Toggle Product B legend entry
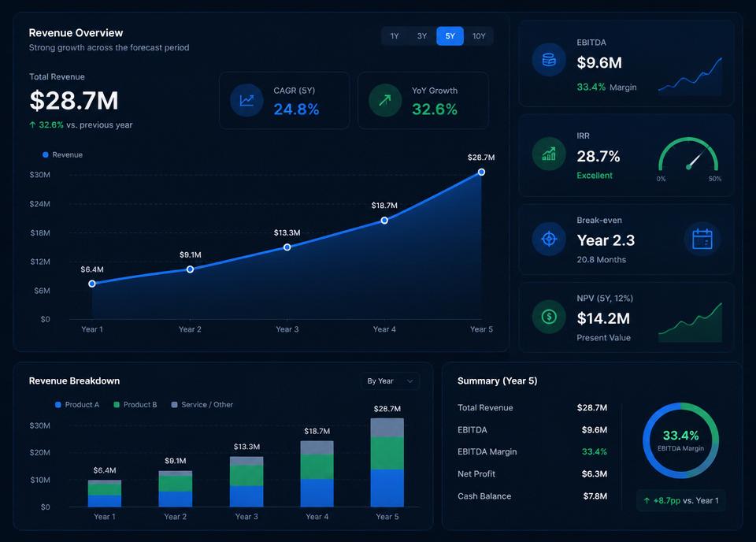The height and width of the screenshot is (542, 756). 135,405
